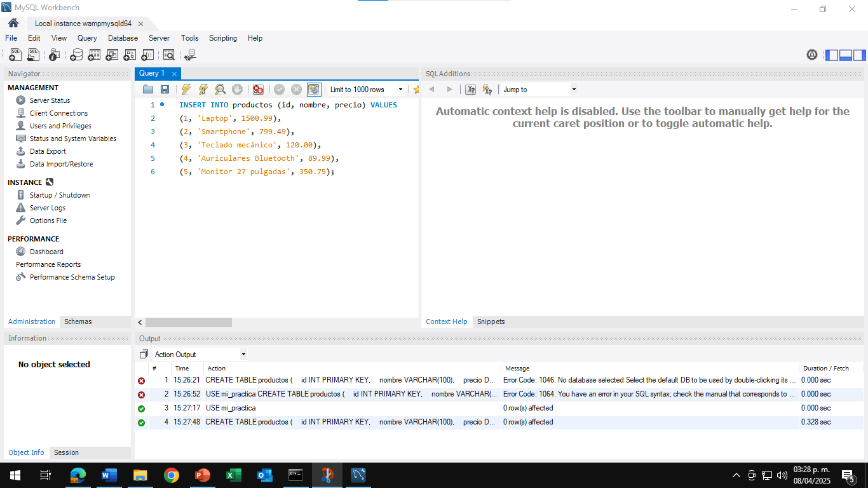
Task: Execute the SQL script with lightning bolt icon
Action: click(x=186, y=90)
